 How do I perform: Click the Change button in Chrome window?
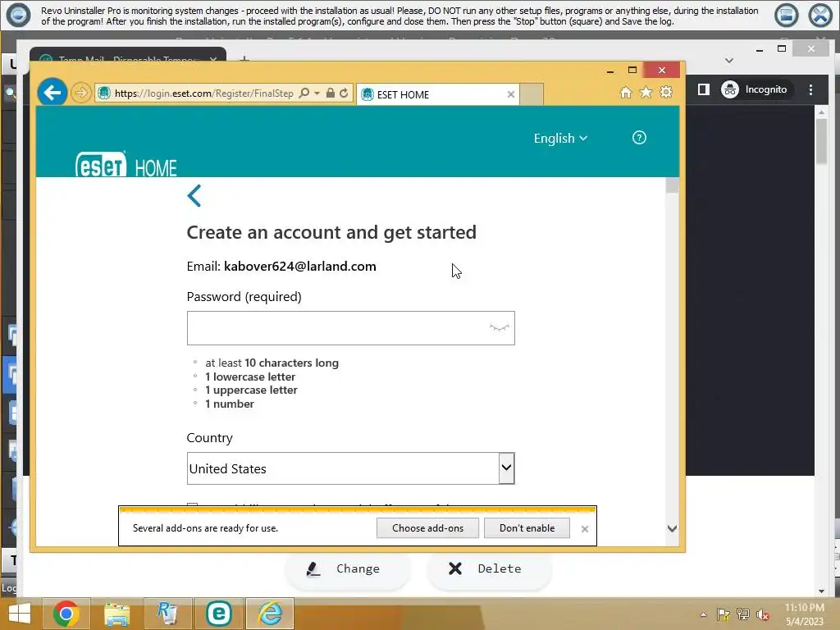[x=348, y=569]
